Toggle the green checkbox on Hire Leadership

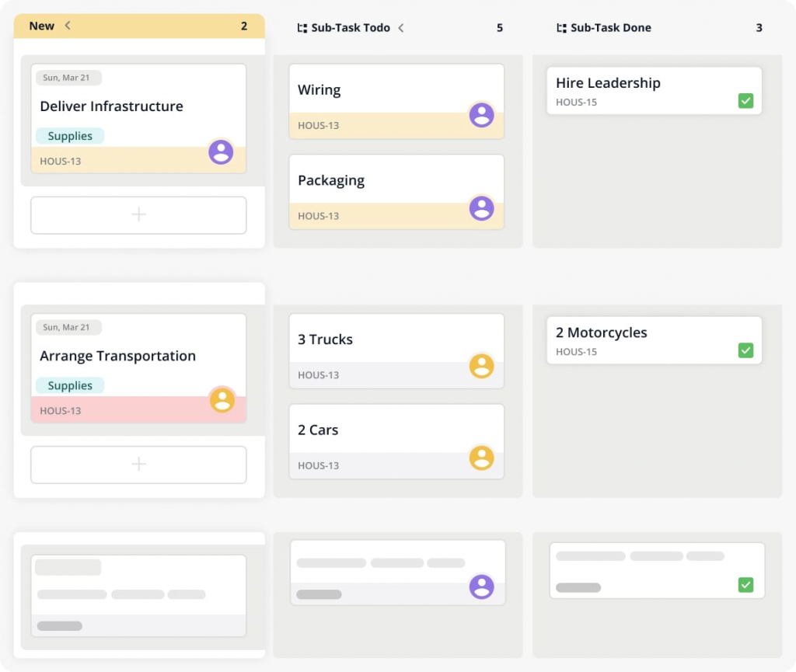click(745, 100)
